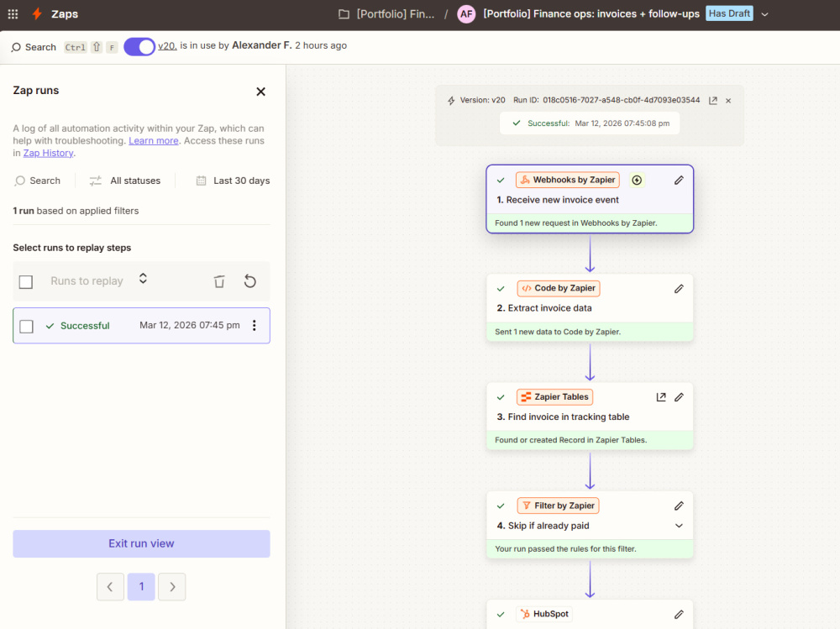This screenshot has height=629, width=840.
Task: Open Search in the editor toolbar
Action: pyautogui.click(x=34, y=47)
